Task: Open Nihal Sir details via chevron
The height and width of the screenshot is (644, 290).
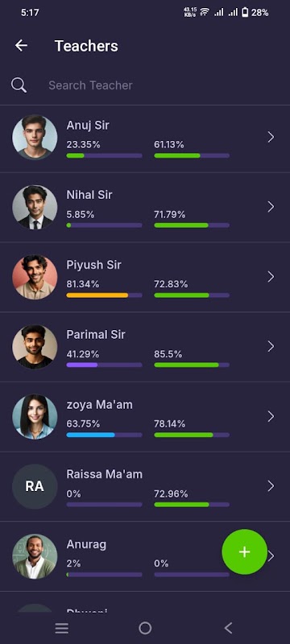Action: click(271, 207)
